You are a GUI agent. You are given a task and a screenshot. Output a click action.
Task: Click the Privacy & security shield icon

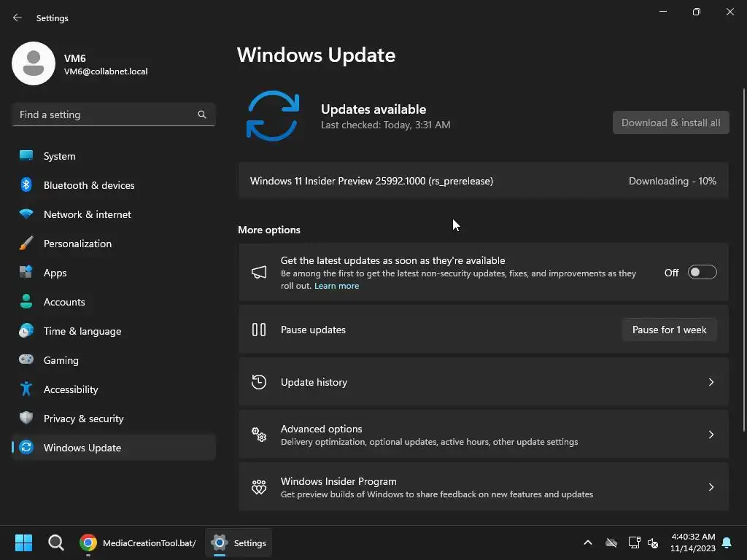[26, 418]
